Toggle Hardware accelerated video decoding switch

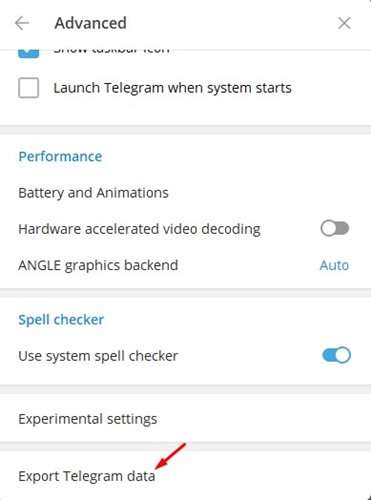(x=335, y=229)
